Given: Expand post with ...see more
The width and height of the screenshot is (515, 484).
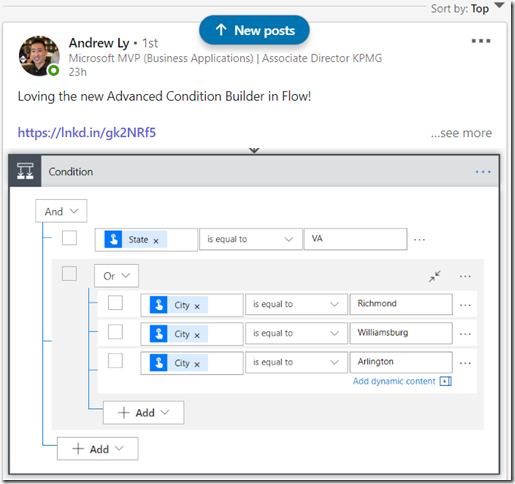Looking at the screenshot, I should (x=461, y=133).
